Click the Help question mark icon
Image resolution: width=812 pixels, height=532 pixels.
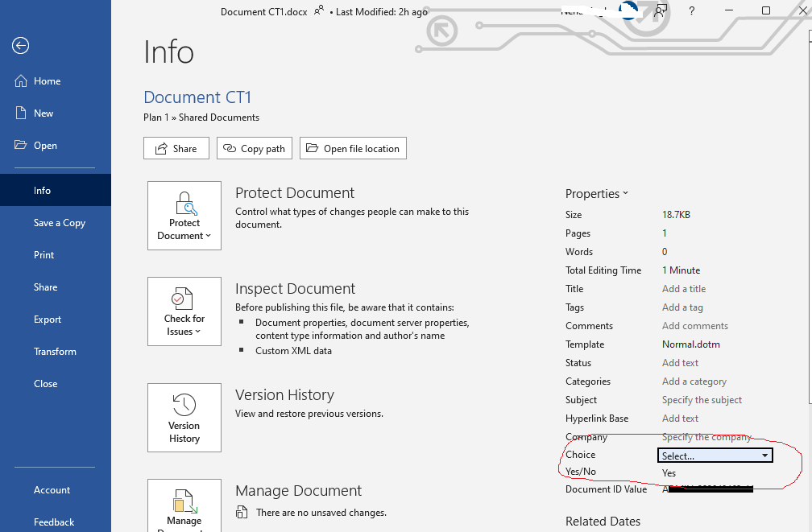point(691,11)
